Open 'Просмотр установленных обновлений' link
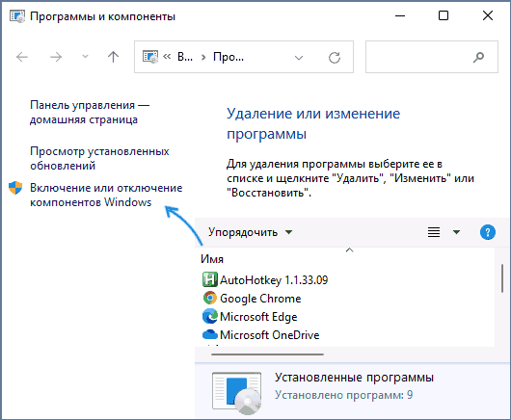Image resolution: width=511 pixels, height=420 pixels. (x=99, y=159)
